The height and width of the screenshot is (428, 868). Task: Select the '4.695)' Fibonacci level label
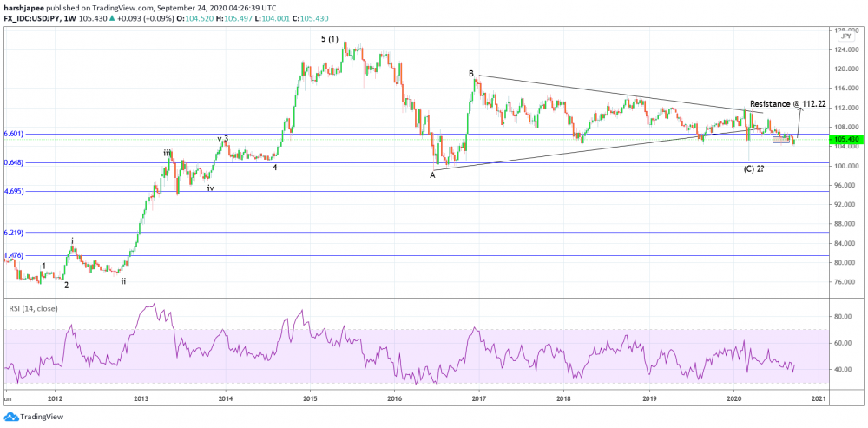13,191
